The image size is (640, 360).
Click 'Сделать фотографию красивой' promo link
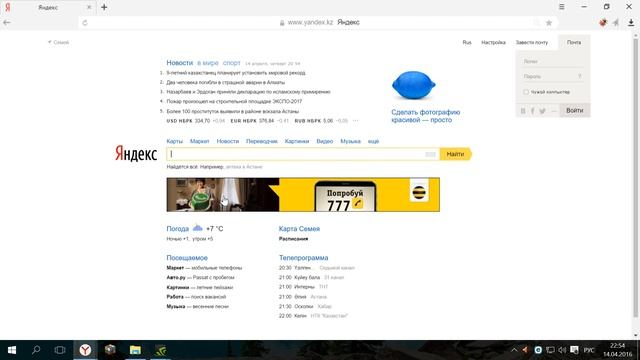[426, 116]
